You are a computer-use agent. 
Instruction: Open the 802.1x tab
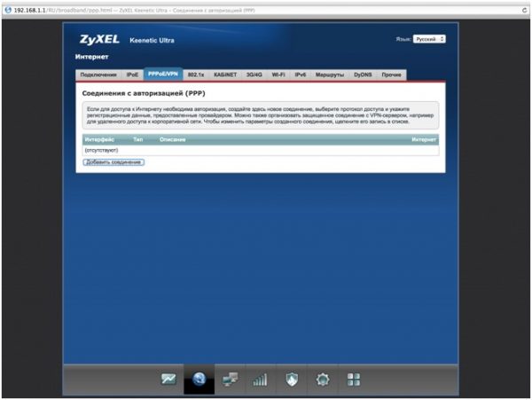pos(196,75)
